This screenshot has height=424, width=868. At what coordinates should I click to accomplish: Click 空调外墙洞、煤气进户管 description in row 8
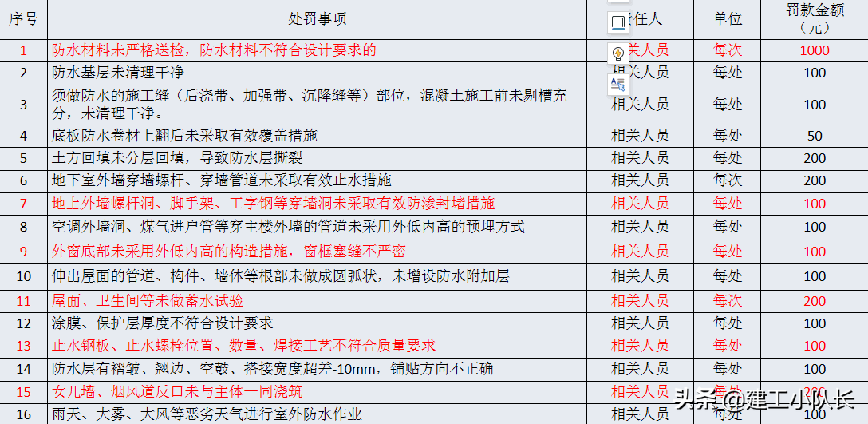coord(318,228)
